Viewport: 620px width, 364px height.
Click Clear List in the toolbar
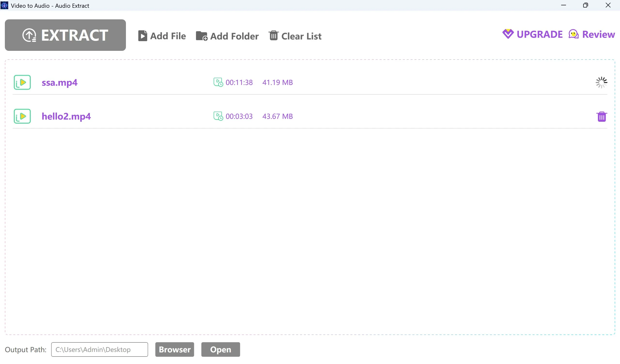[x=295, y=36]
